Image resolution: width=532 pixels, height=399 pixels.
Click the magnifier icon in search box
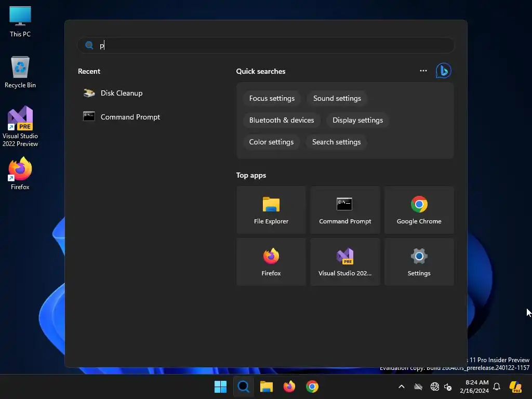pyautogui.click(x=89, y=45)
